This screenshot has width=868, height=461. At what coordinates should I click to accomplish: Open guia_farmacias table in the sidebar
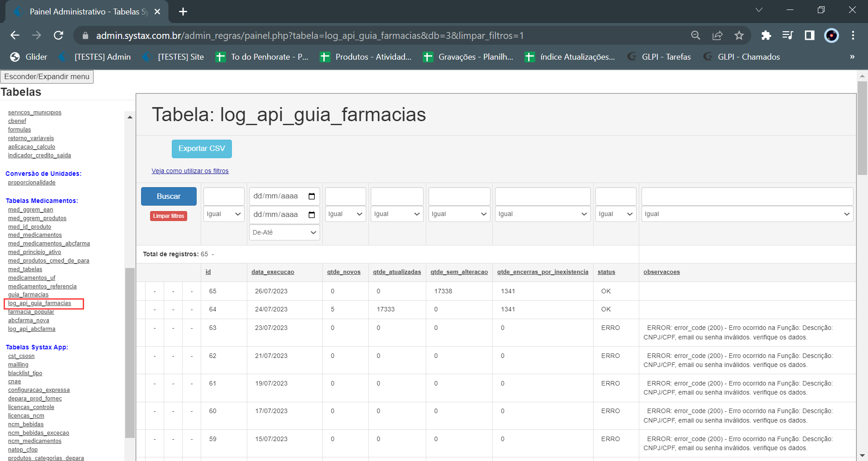click(28, 295)
